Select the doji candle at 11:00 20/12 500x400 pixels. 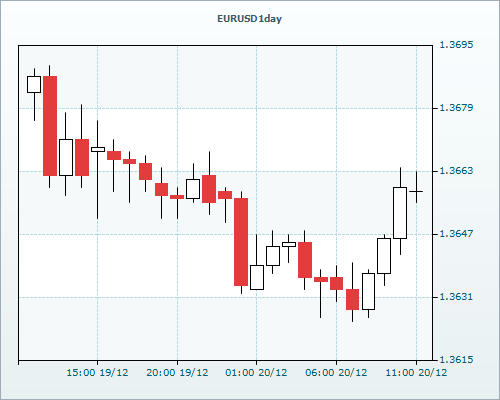416,191
